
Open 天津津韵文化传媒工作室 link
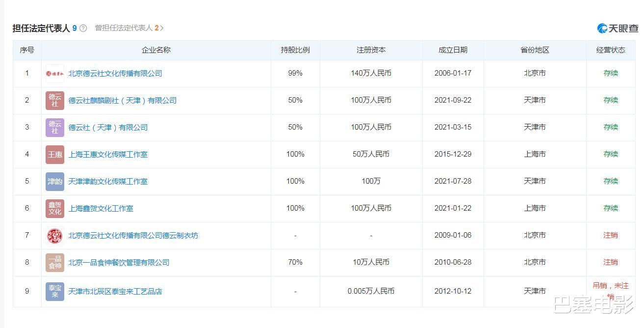tap(108, 182)
